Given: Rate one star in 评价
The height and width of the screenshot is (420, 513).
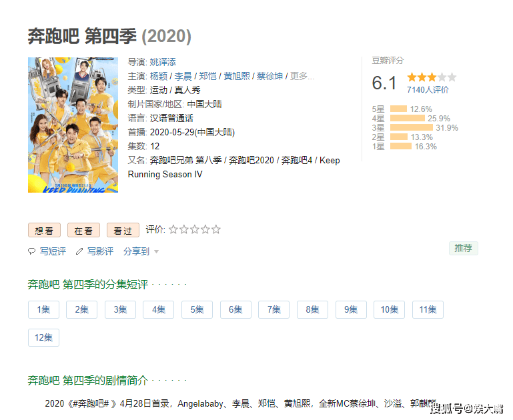Looking at the screenshot, I should (x=173, y=230).
